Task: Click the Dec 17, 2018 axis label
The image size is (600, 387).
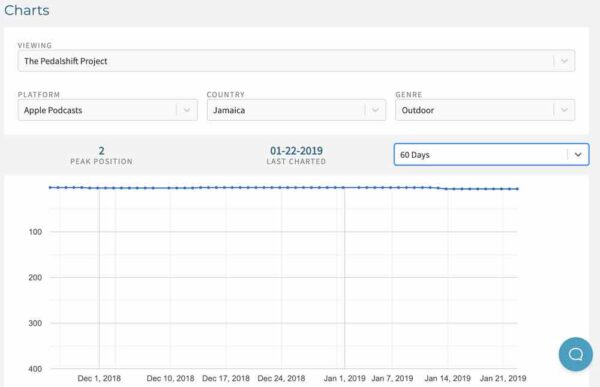Action: pos(226,379)
